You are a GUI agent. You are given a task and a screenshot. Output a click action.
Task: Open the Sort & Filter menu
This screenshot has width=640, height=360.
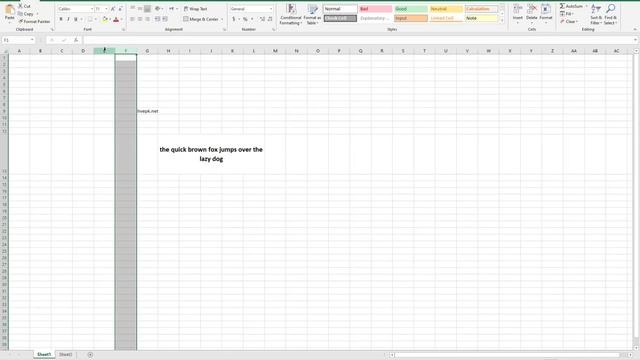tap(596, 14)
